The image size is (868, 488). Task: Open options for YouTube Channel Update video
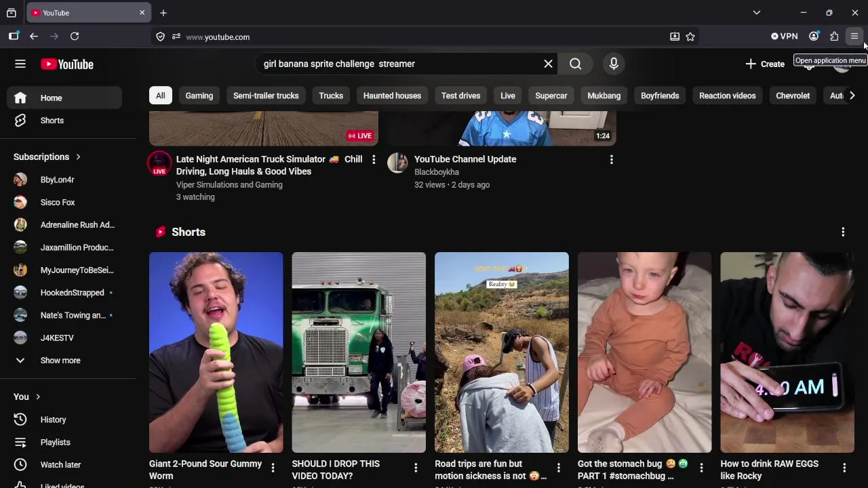pyautogui.click(x=611, y=159)
